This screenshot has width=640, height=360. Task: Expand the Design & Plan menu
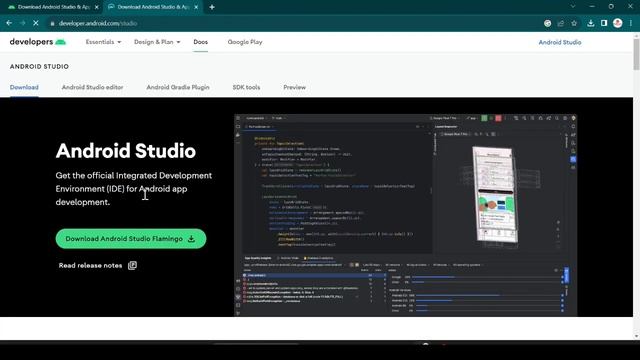point(157,42)
